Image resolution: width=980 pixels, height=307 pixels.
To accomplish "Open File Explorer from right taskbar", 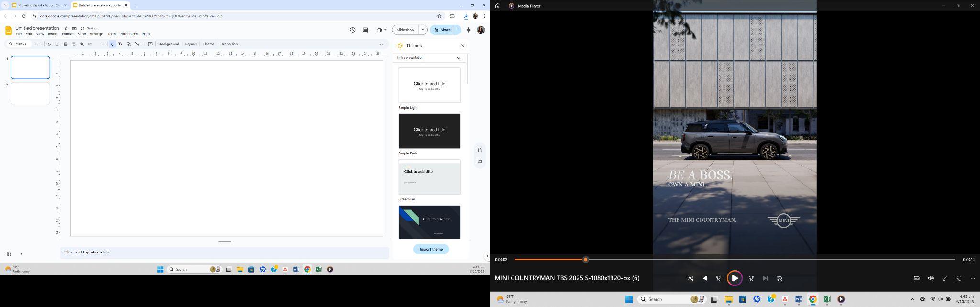I will [728, 299].
